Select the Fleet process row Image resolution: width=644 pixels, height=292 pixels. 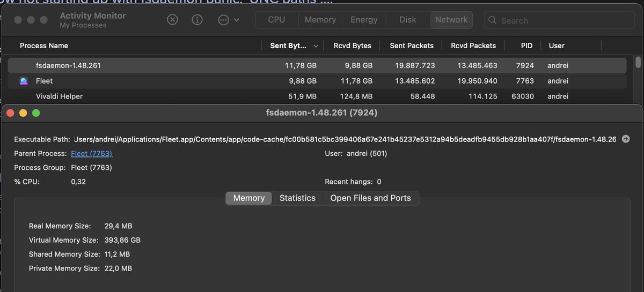[x=317, y=81]
